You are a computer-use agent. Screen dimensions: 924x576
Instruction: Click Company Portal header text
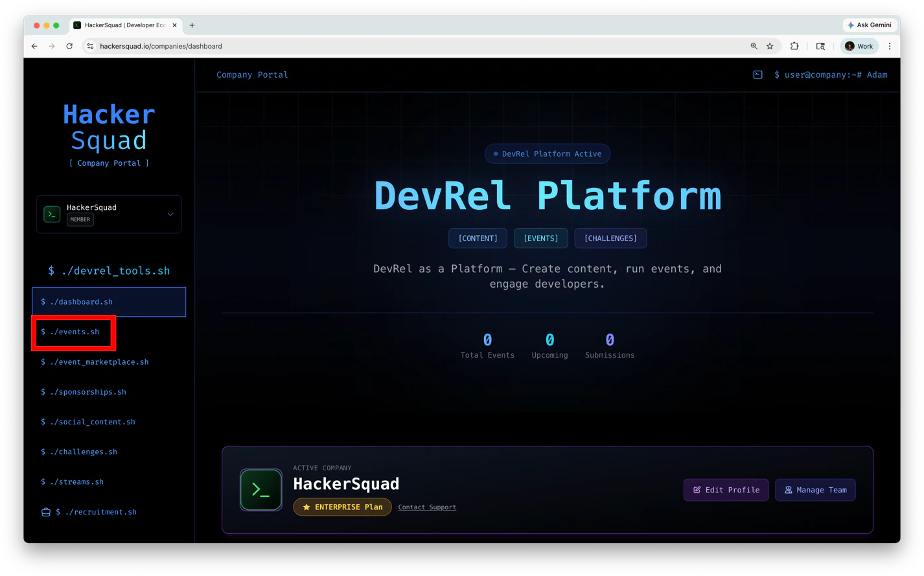[x=252, y=75]
